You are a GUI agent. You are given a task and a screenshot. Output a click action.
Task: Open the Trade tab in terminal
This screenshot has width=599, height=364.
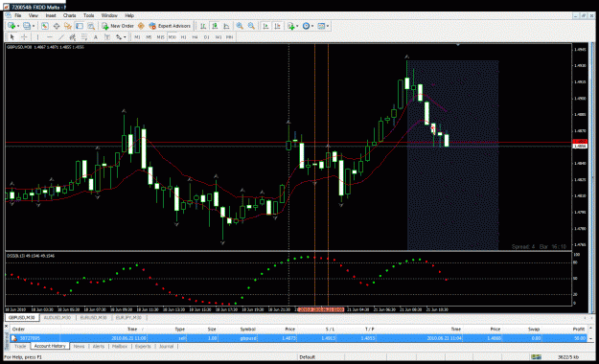[x=20, y=347]
